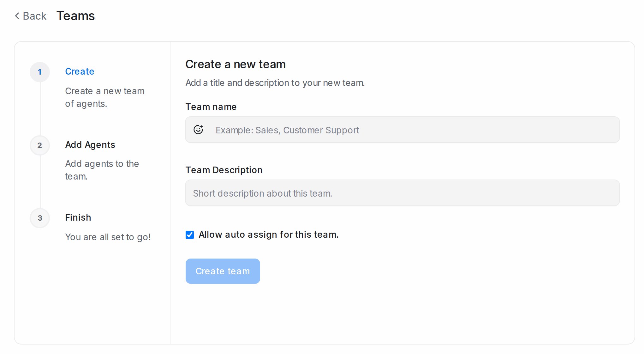The image size is (644, 354).
Task: Click the step number 2 circle
Action: pyautogui.click(x=40, y=145)
